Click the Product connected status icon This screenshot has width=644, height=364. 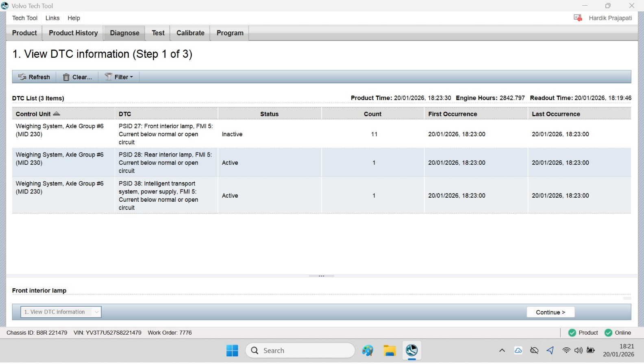pos(572,333)
